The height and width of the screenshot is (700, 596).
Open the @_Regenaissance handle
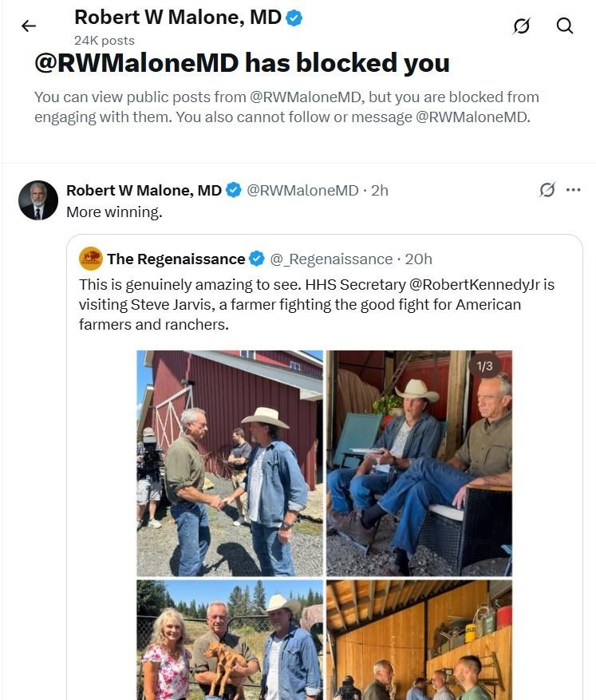click(331, 259)
